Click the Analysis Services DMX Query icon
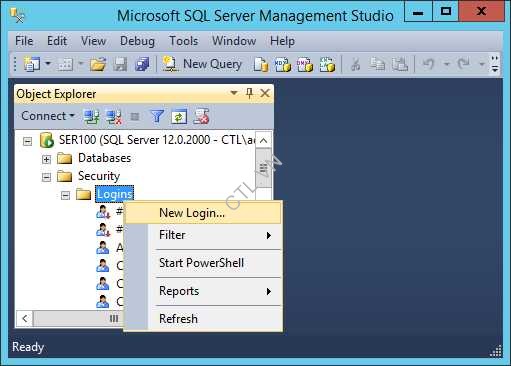Screen dimensions: 511x366 coord(305,64)
